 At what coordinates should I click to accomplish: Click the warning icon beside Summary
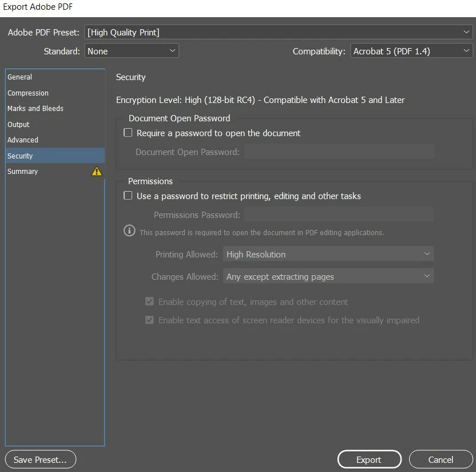point(97,172)
